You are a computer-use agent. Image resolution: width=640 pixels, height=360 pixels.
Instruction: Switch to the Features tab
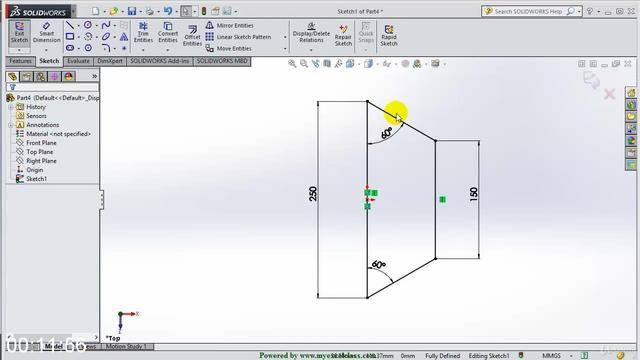[x=20, y=61]
